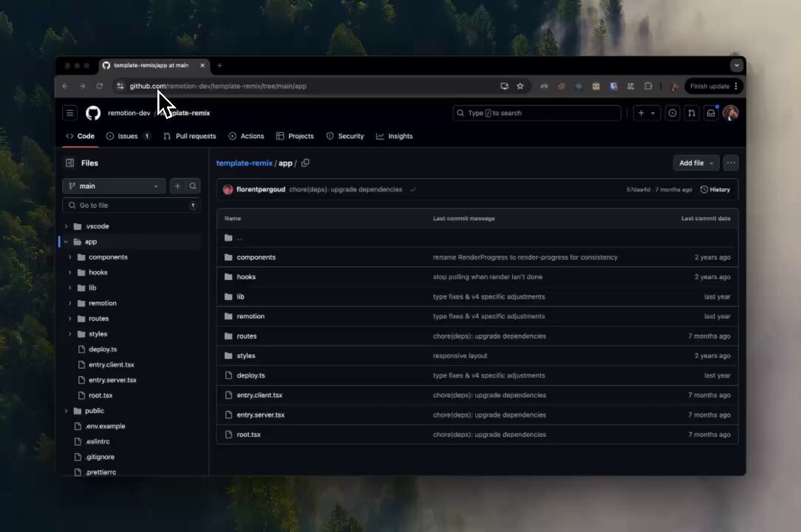Focus the Type / to search box
801x532 pixels.
click(537, 113)
